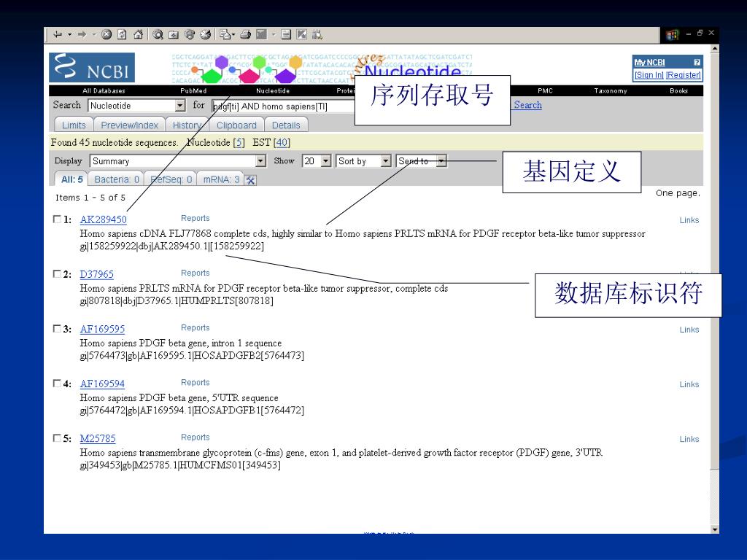Image resolution: width=747 pixels, height=560 pixels.
Task: Open accession link AK289450
Action: pos(104,219)
